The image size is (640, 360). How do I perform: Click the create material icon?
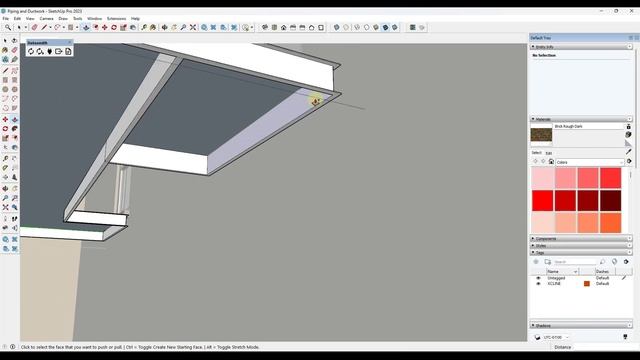(629, 135)
